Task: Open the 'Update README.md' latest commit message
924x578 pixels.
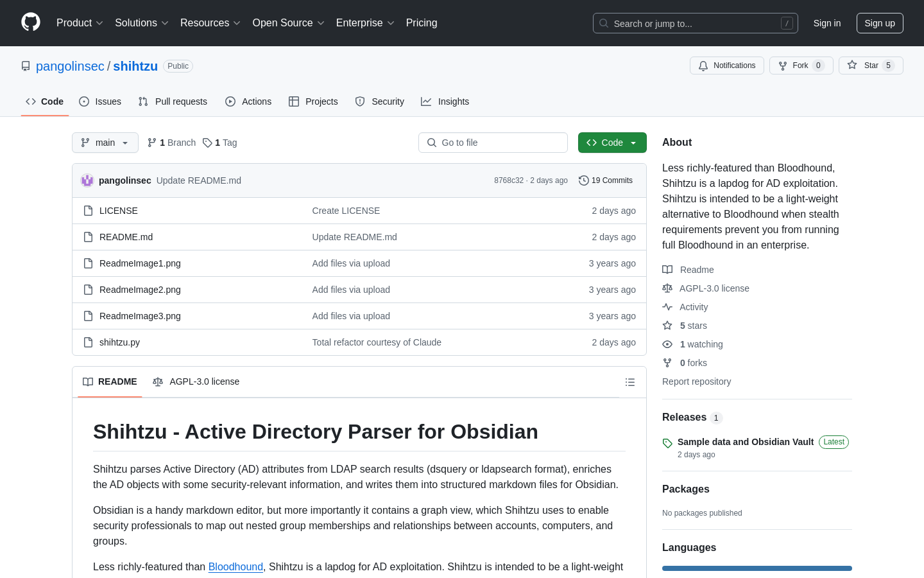Action: 199,180
